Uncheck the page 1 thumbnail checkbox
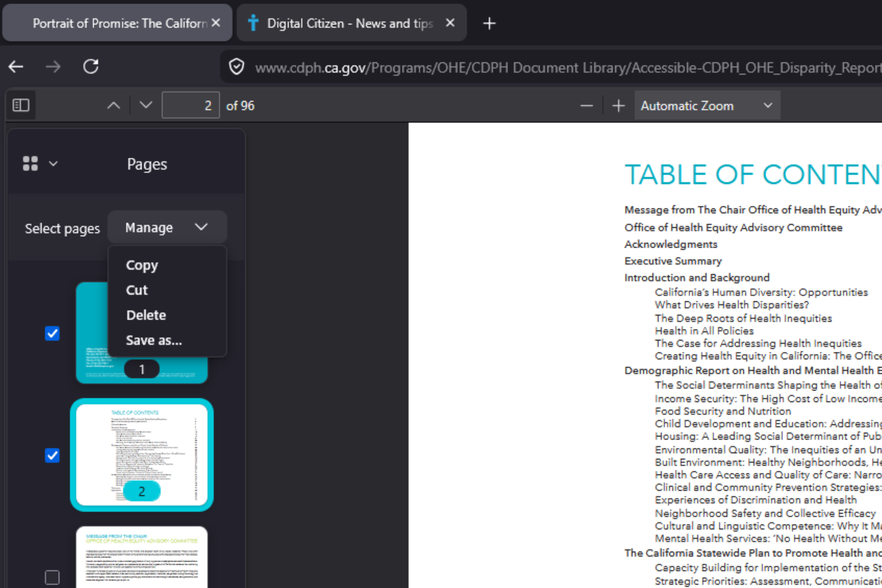This screenshot has height=588, width=882. click(52, 334)
